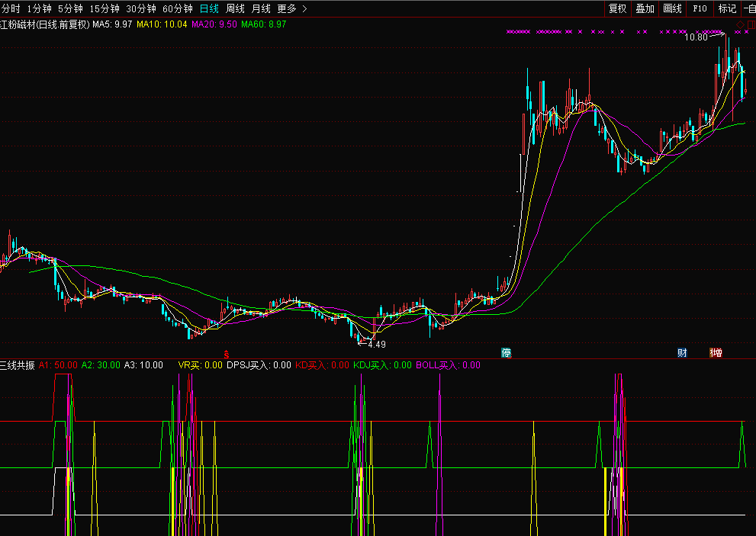The height and width of the screenshot is (536, 756).
Task: Click the red split-window icon above the chart
Action: (751, 24)
